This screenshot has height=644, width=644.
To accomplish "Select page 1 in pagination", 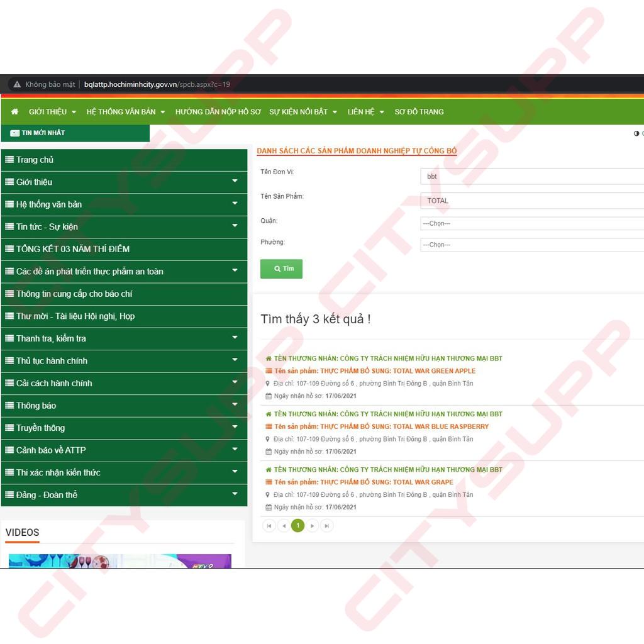I will tap(298, 526).
